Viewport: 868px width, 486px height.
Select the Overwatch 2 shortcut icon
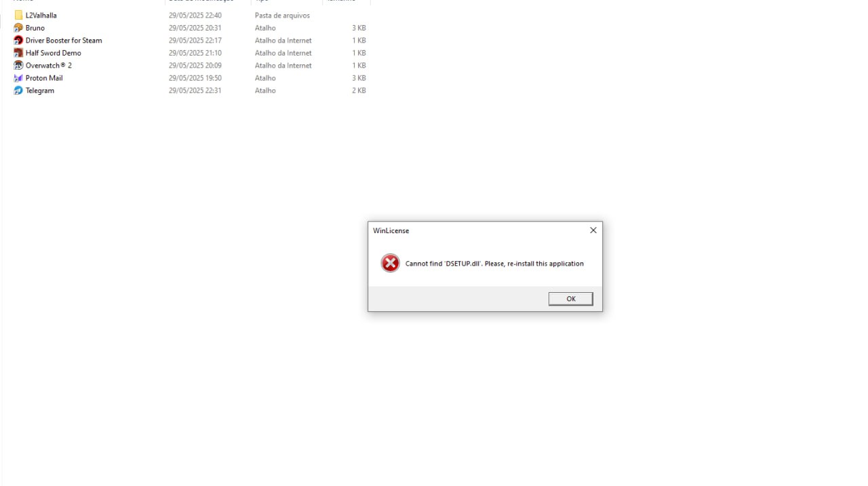[x=18, y=65]
